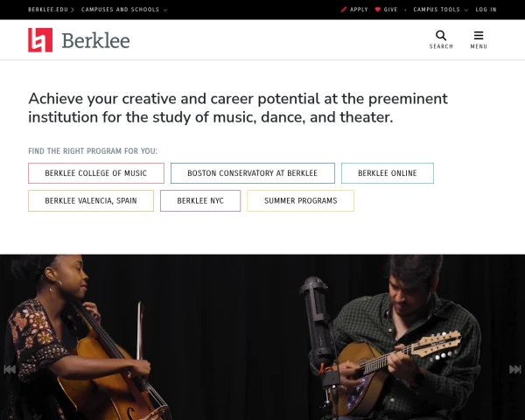The image size is (525, 420).
Task: Click the heart icon beside Give
Action: tap(378, 10)
